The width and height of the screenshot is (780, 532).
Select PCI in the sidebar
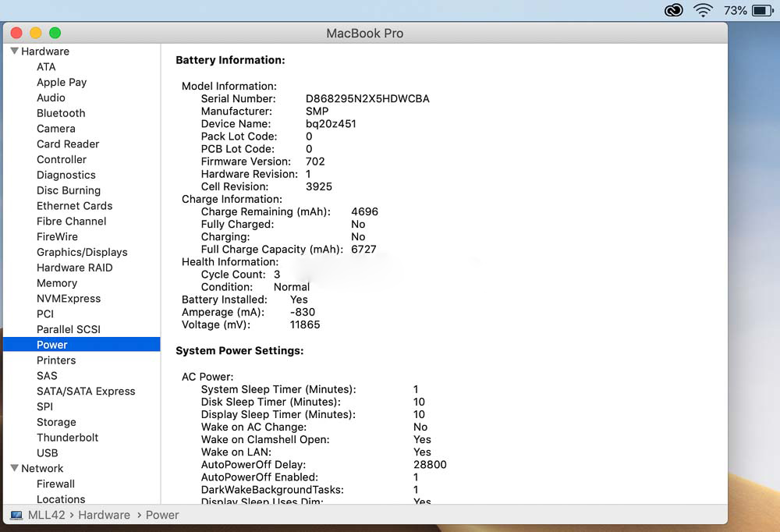44,314
